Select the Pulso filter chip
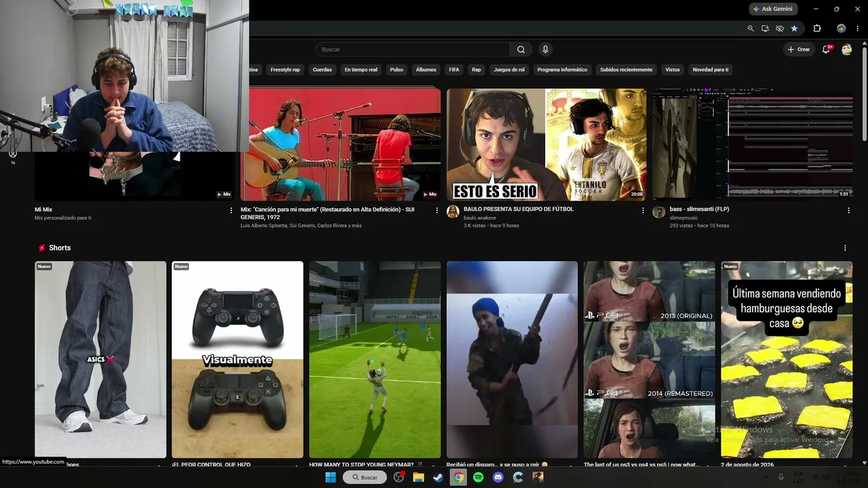 click(x=397, y=70)
